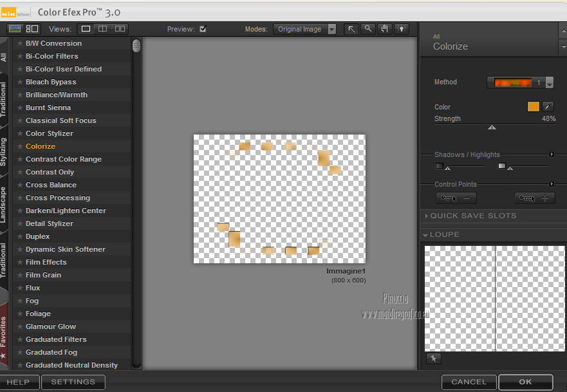The height and width of the screenshot is (392, 567).
Task: Cancel the filter dialog
Action: (469, 382)
